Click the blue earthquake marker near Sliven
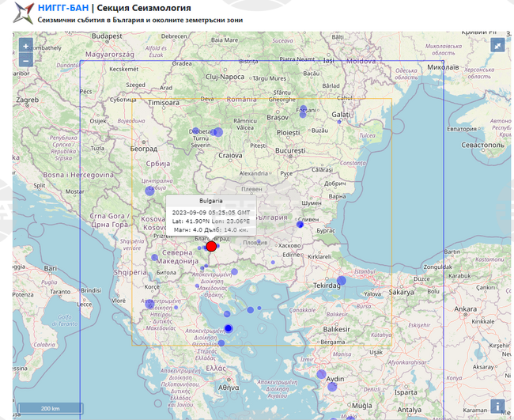 (300, 225)
